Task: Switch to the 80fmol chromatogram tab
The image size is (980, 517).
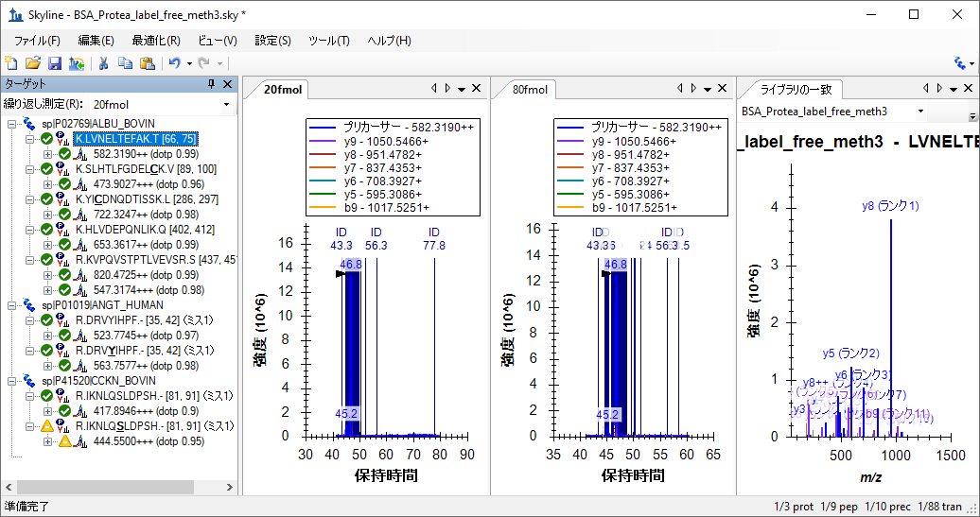Action: [530, 90]
